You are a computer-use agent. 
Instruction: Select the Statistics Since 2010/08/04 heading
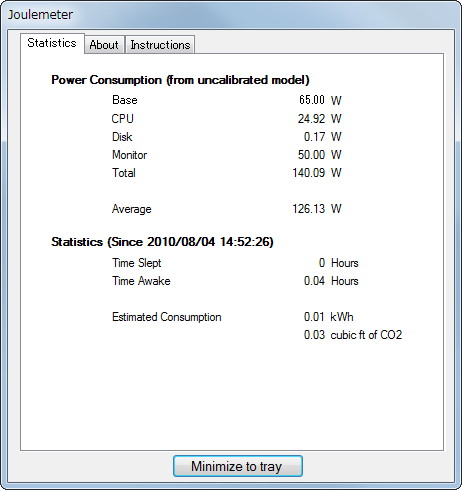click(x=162, y=242)
